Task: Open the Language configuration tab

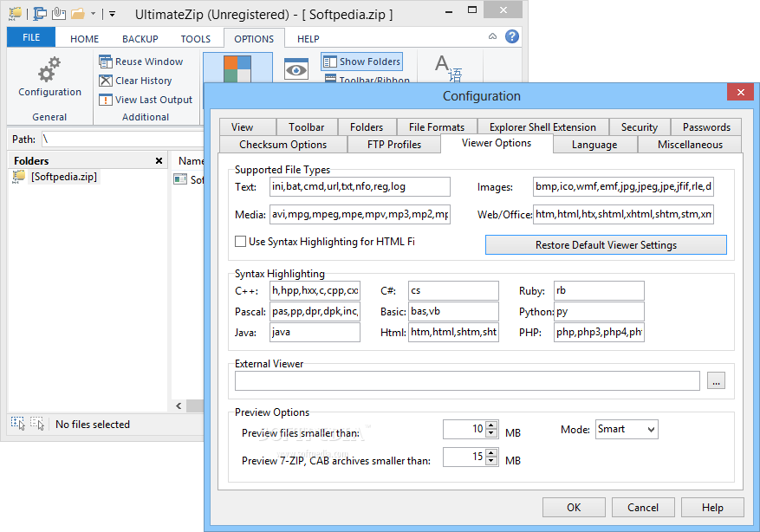Action: [594, 145]
